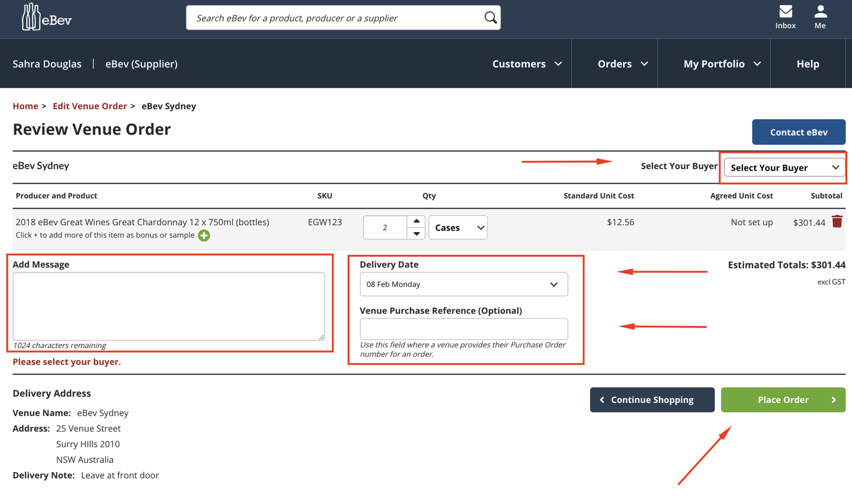Click the subtotal $301.44 in product row
The height and width of the screenshot is (504, 852).
point(809,223)
